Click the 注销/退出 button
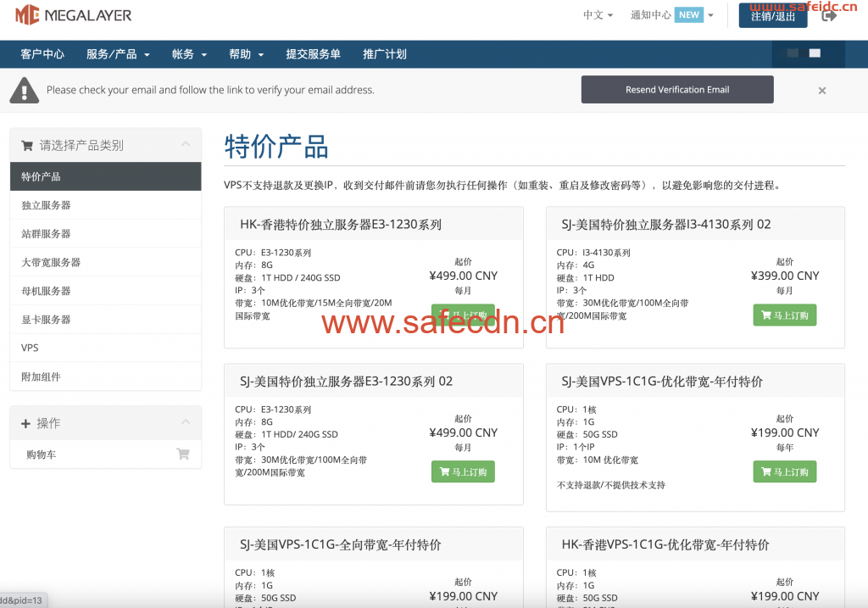Screen dimensions: 868x608 point(773,15)
